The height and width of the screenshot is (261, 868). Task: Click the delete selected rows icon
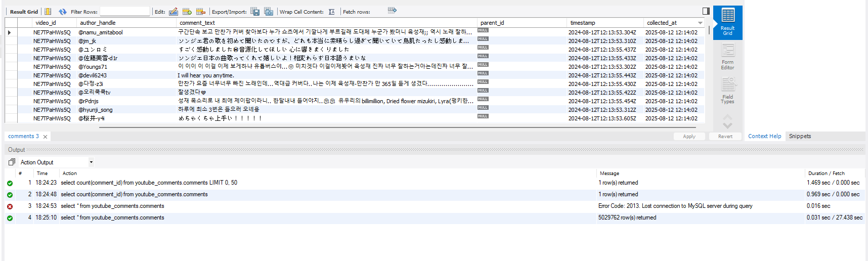point(201,12)
